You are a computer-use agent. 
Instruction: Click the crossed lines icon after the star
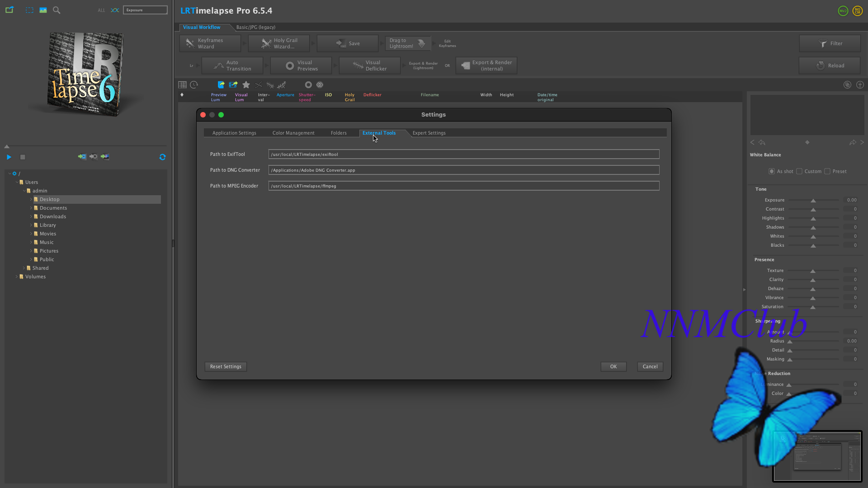click(x=259, y=84)
